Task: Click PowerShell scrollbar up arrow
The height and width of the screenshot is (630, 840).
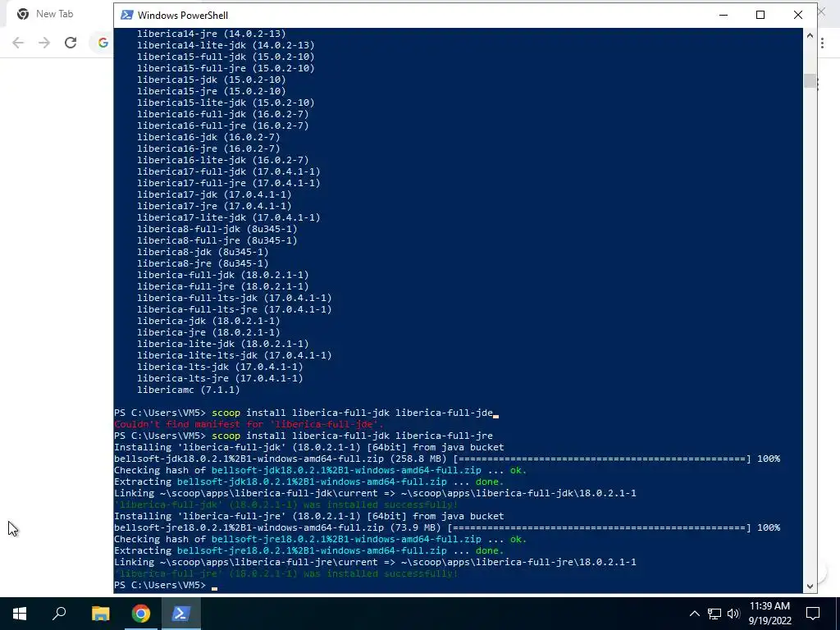Action: coord(810,35)
